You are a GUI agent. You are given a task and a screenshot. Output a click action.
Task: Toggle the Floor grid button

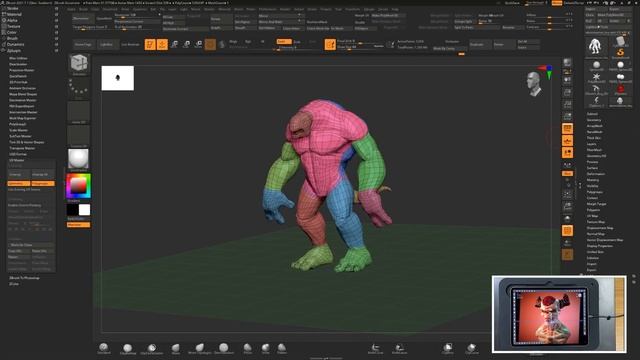pos(567,141)
